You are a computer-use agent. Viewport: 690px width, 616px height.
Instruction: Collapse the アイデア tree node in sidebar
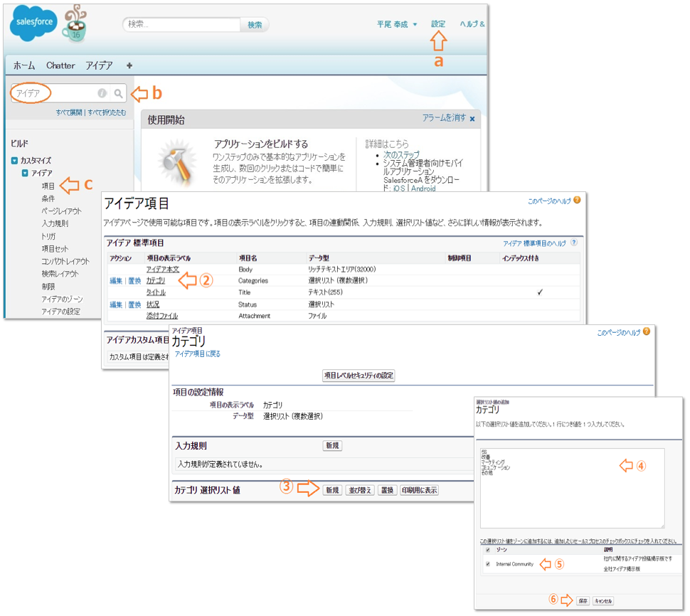point(25,173)
